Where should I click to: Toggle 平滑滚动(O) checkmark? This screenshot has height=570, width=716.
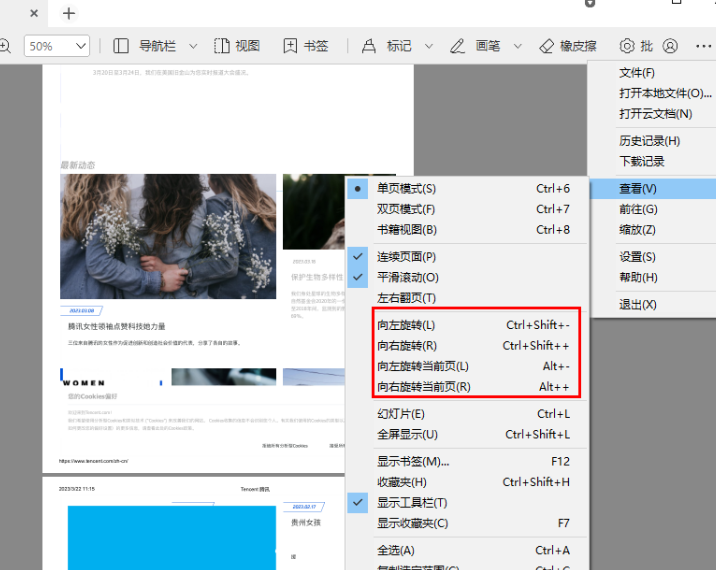pyautogui.click(x=467, y=277)
